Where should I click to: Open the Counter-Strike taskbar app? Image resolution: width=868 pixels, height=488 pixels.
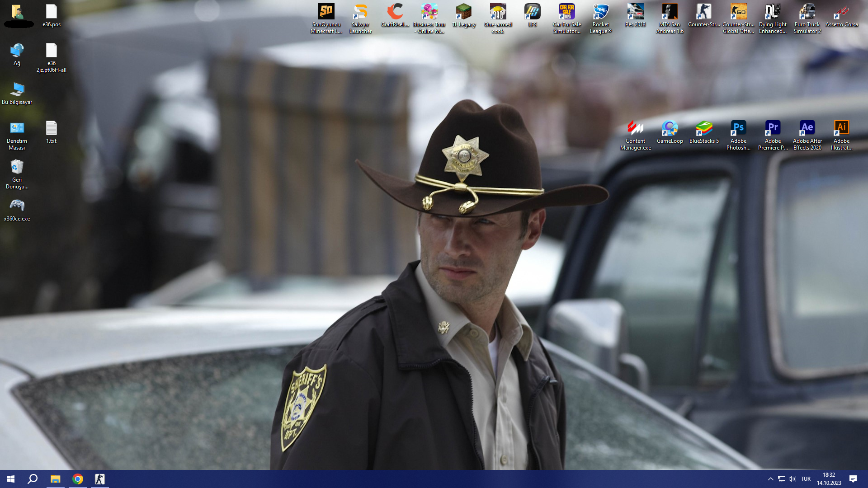click(100, 479)
